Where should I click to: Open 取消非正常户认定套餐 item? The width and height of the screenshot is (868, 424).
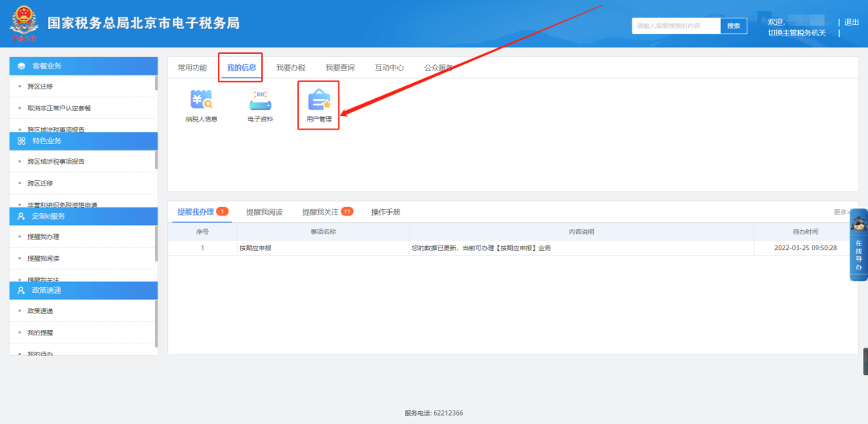59,108
